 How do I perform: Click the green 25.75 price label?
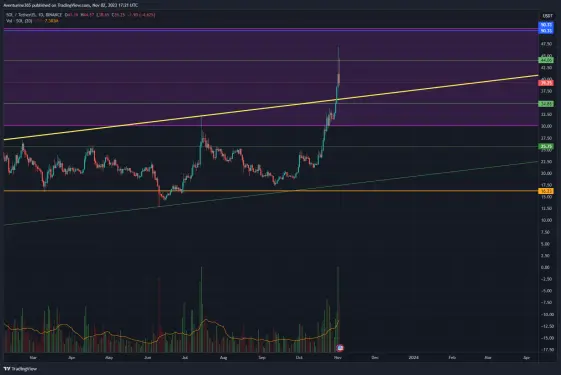click(546, 146)
